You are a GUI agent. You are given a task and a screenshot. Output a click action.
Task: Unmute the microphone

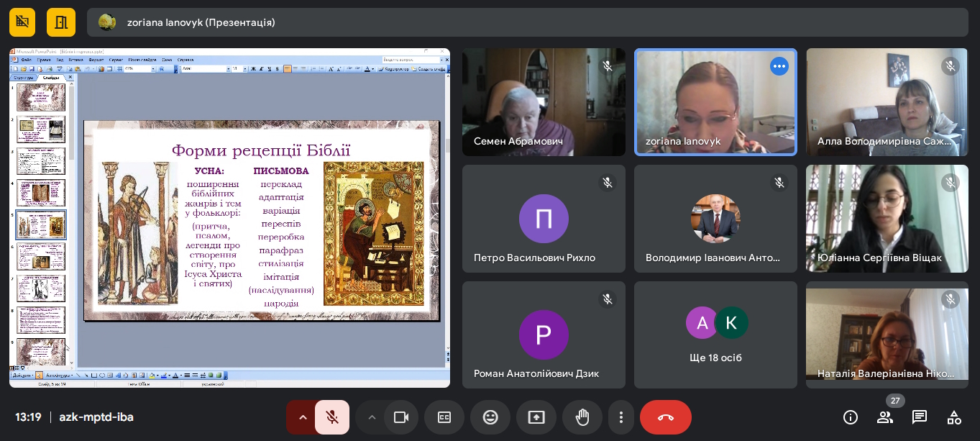click(332, 417)
